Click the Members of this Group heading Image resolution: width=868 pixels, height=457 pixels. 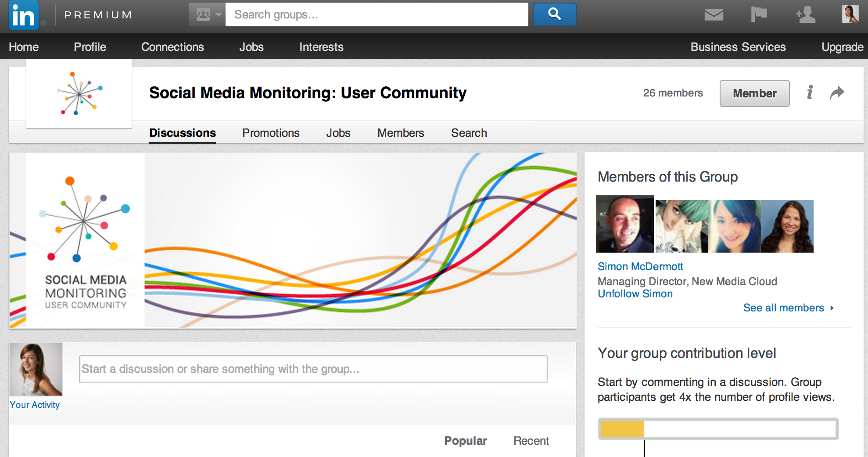click(x=667, y=177)
